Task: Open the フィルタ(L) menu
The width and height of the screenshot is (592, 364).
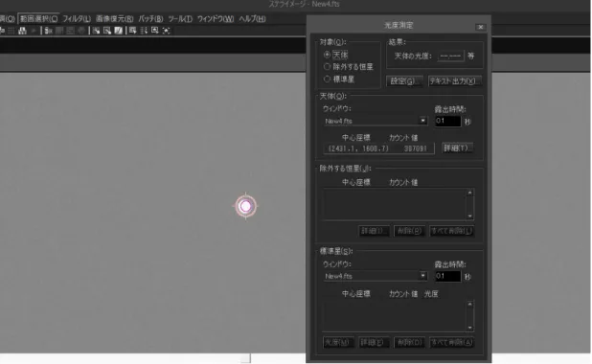Action: [x=77, y=18]
